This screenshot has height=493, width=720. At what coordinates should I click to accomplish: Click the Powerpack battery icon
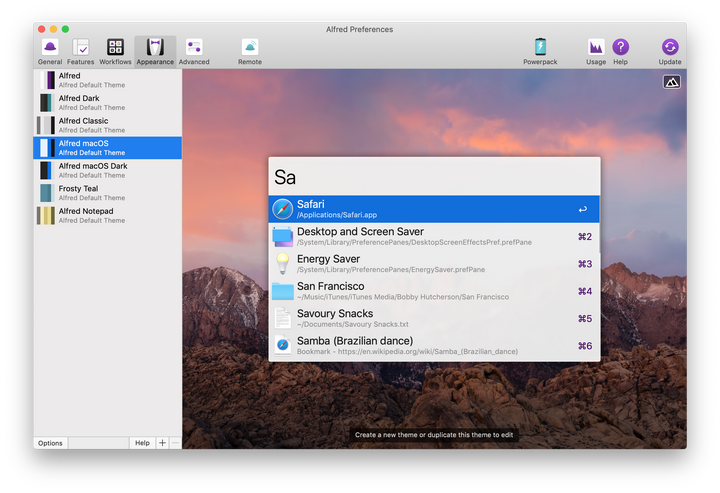[540, 50]
